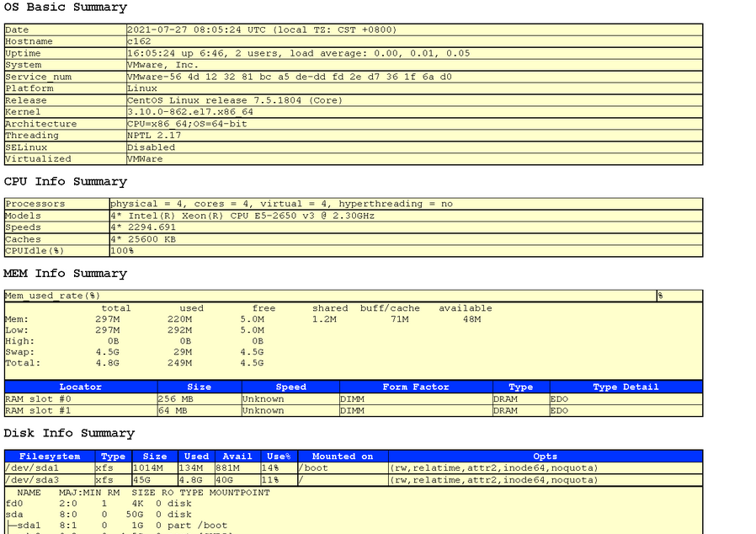Select the RAM slot #1 EDO cell
The width and height of the screenshot is (756, 534).
click(558, 410)
